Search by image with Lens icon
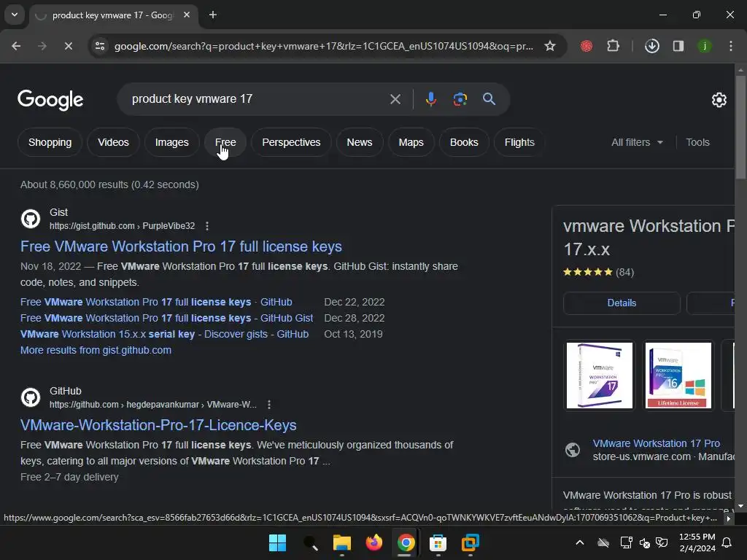747x560 pixels. click(x=460, y=99)
